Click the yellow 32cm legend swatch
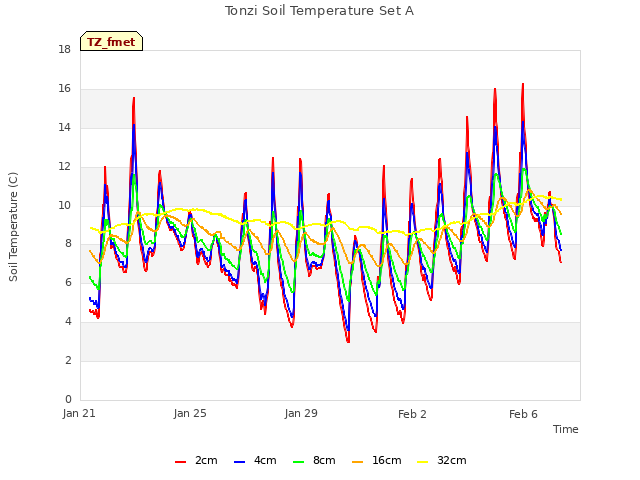 422,462
